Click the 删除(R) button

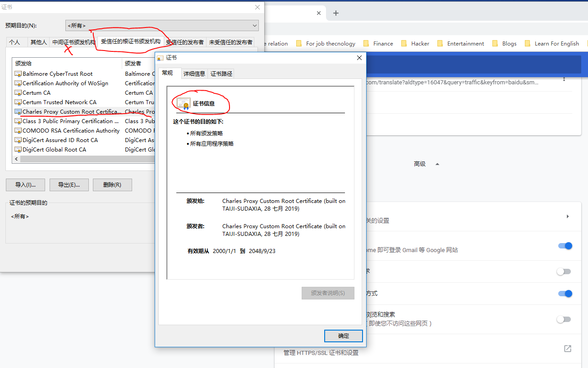click(112, 185)
